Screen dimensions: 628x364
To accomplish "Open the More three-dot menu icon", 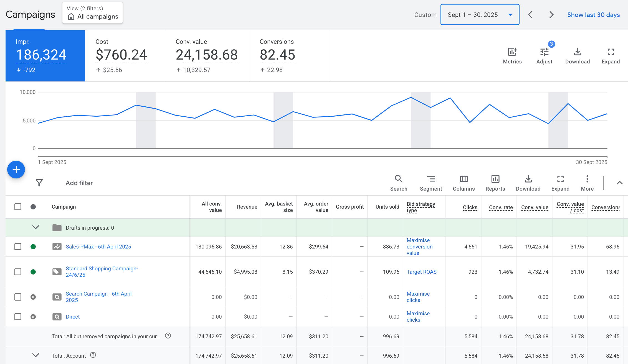I will pyautogui.click(x=587, y=179).
